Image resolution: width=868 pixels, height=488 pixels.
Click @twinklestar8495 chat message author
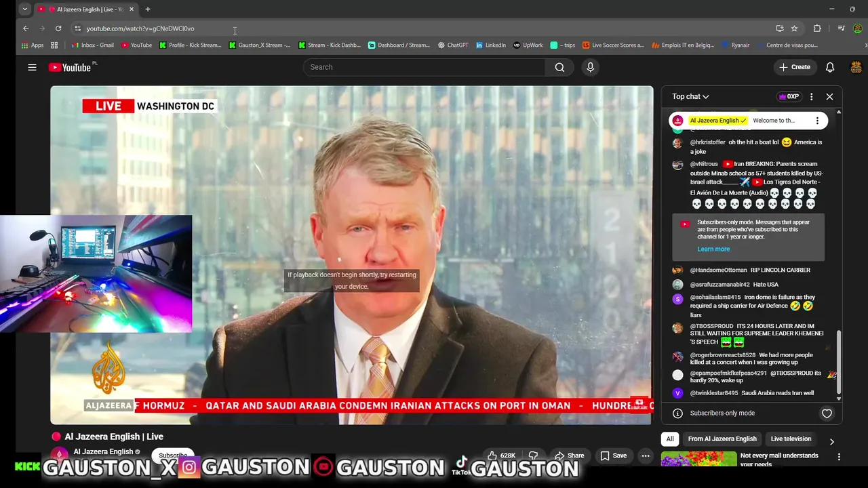713,393
